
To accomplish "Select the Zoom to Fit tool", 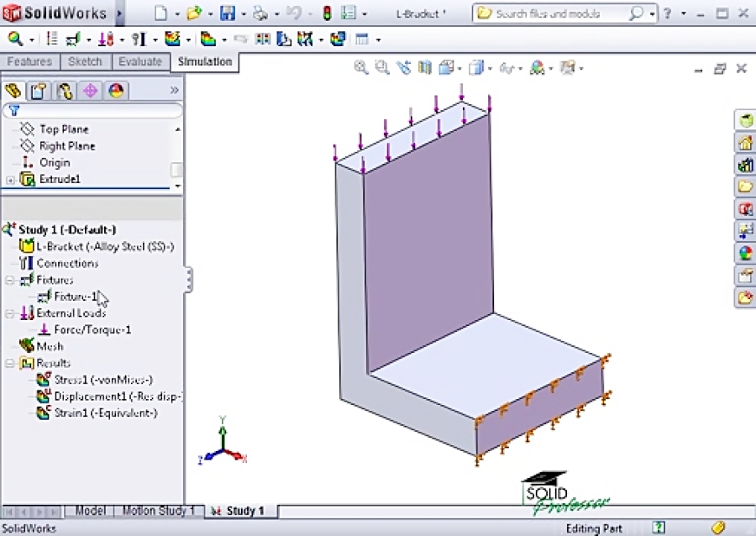I will [x=361, y=68].
